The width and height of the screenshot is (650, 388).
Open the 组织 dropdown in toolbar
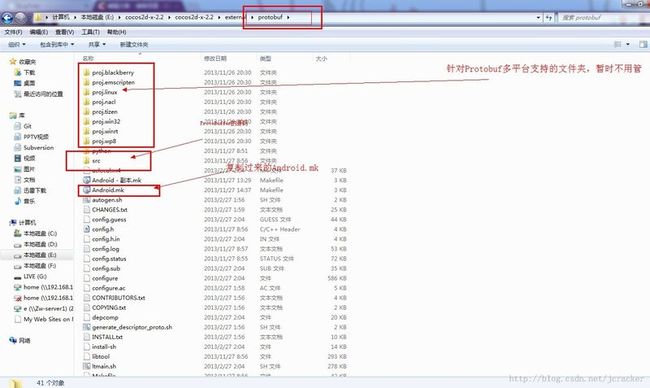pos(17,44)
